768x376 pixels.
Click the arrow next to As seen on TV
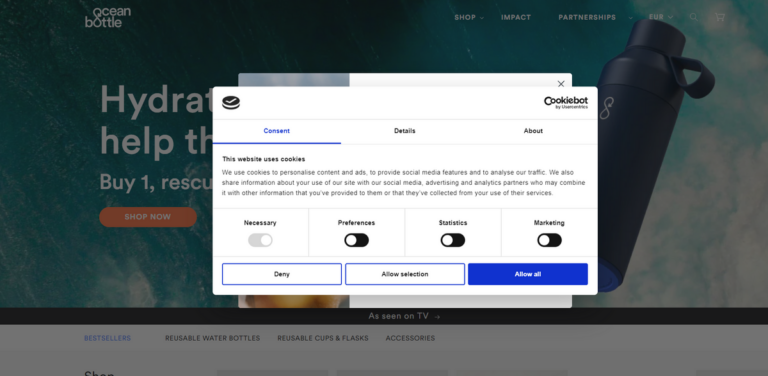coord(437,317)
